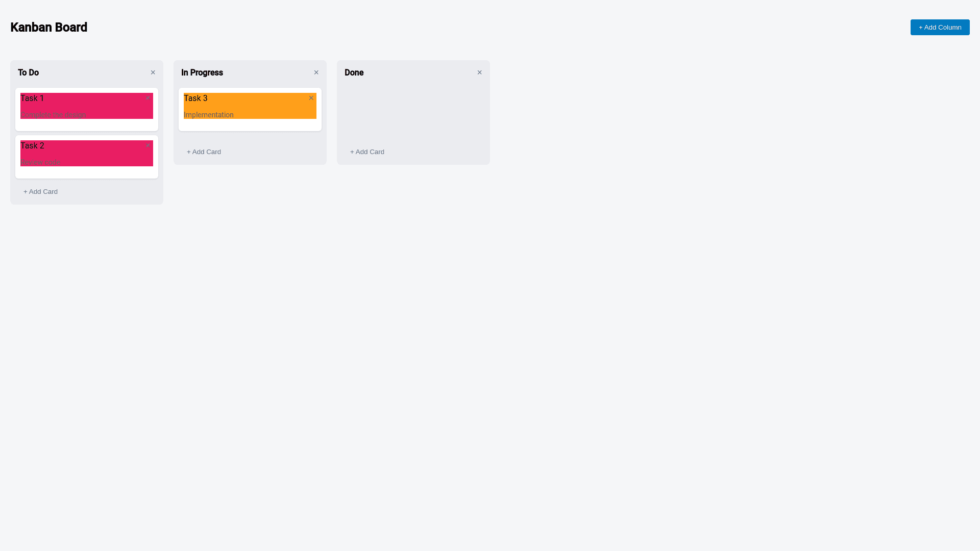980x551 pixels.
Task: Click the Kanban Board page title
Action: click(49, 28)
